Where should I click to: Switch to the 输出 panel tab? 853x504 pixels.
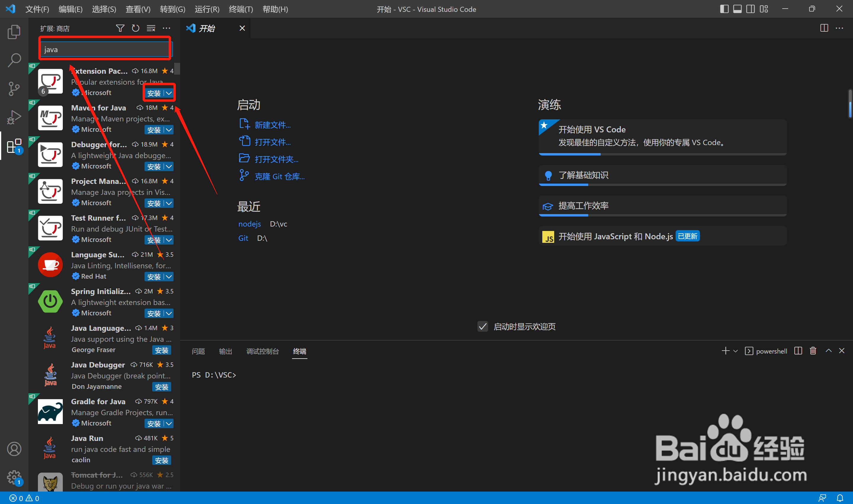225,351
